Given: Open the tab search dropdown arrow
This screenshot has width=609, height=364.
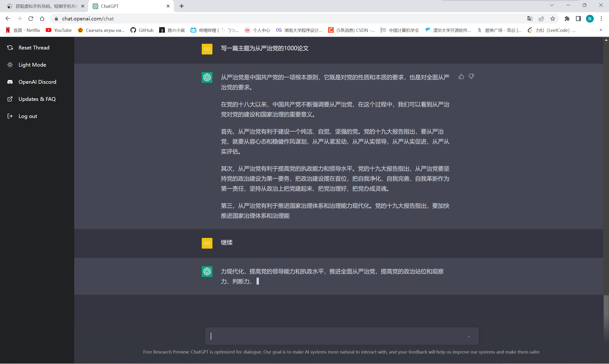Looking at the screenshot, I should [x=552, y=5].
